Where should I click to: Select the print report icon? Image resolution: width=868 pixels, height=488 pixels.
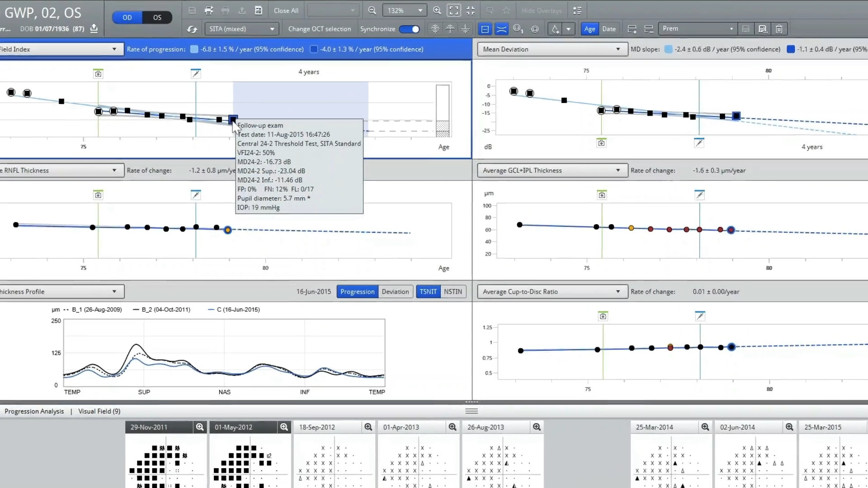point(208,10)
